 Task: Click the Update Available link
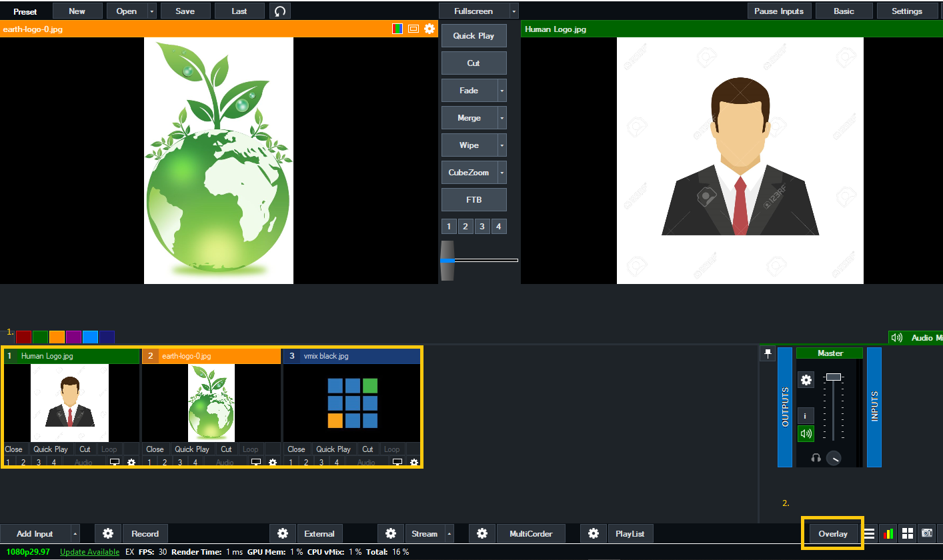point(89,552)
